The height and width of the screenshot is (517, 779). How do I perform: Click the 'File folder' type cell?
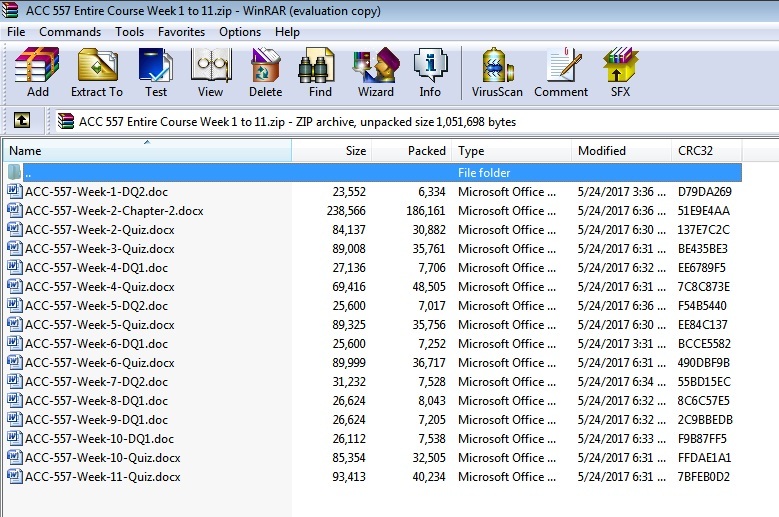click(x=484, y=173)
